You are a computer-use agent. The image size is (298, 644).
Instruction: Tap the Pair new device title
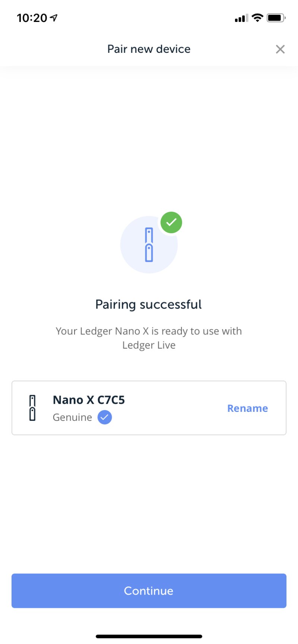coord(149,49)
